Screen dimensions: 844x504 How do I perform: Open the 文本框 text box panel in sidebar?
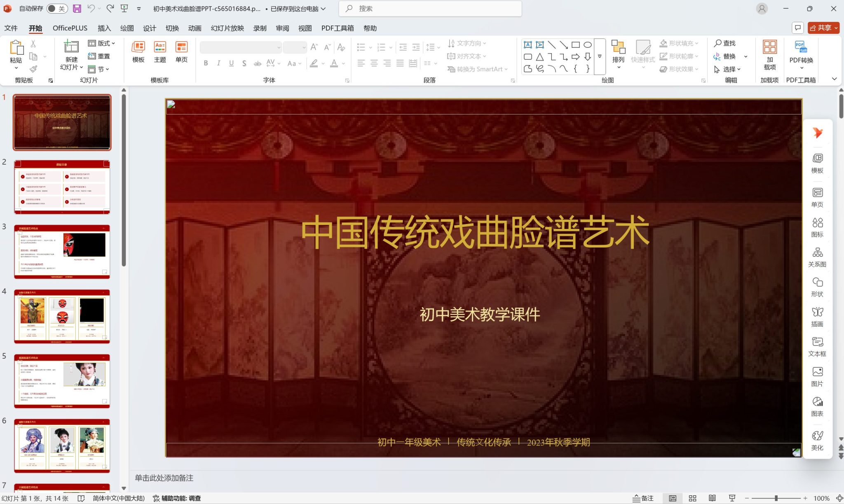(817, 347)
